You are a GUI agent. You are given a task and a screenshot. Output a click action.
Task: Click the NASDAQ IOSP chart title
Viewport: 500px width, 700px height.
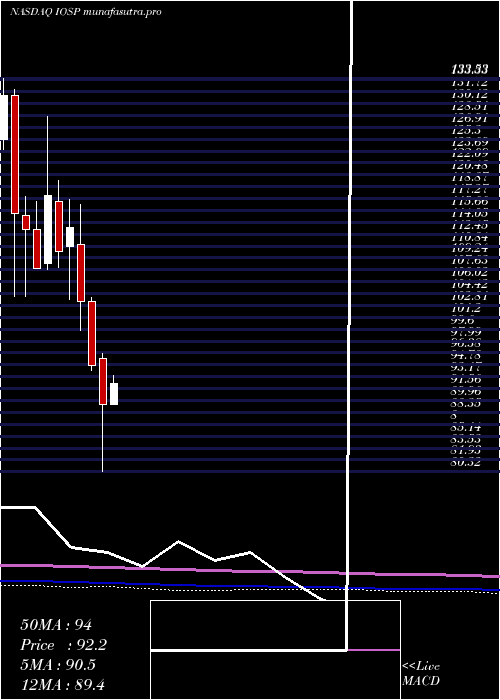[85, 12]
